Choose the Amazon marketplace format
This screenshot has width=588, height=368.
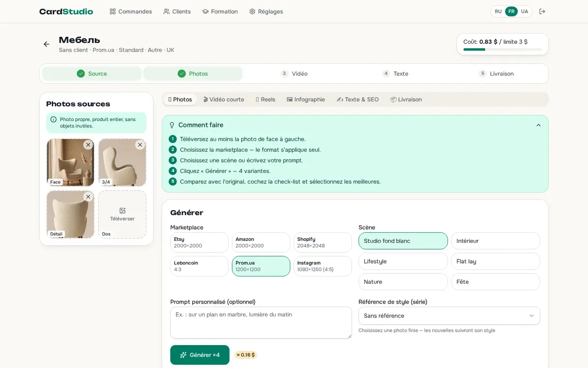pyautogui.click(x=261, y=242)
